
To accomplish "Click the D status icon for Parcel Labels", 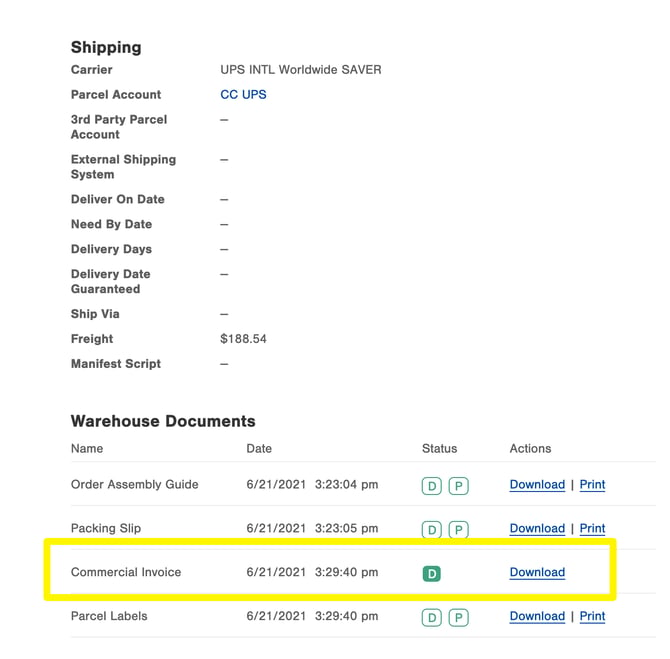I will [x=431, y=618].
